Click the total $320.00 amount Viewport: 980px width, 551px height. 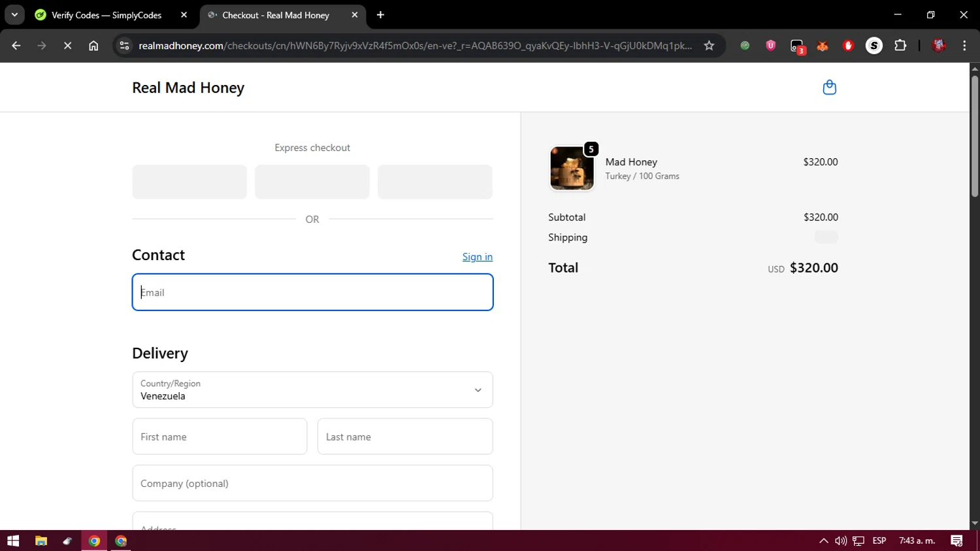813,268
